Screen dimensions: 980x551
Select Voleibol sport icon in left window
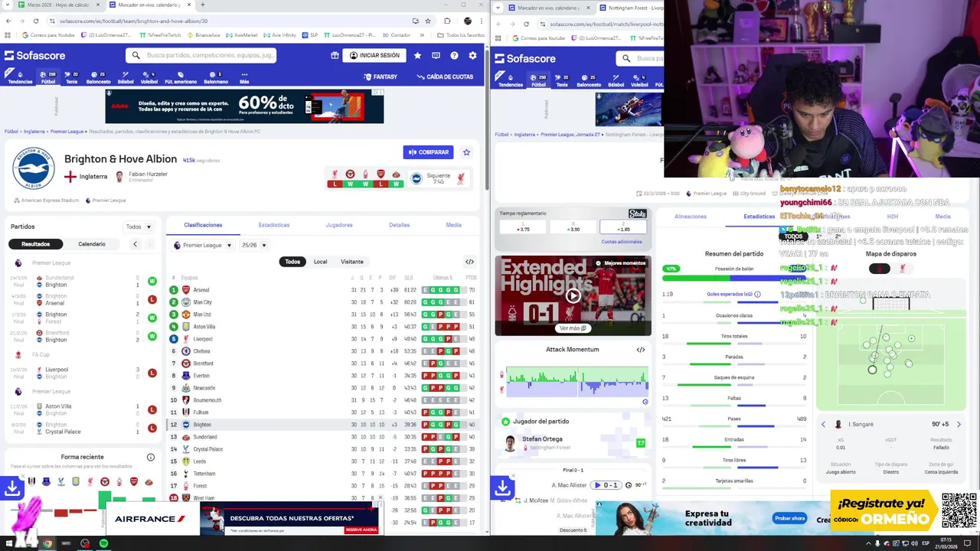pyautogui.click(x=149, y=77)
